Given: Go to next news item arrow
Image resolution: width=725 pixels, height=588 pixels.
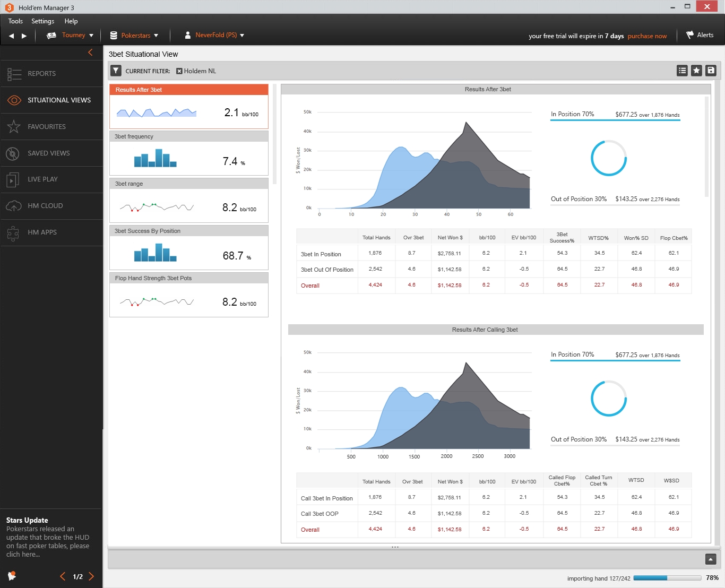Looking at the screenshot, I should coord(91,576).
